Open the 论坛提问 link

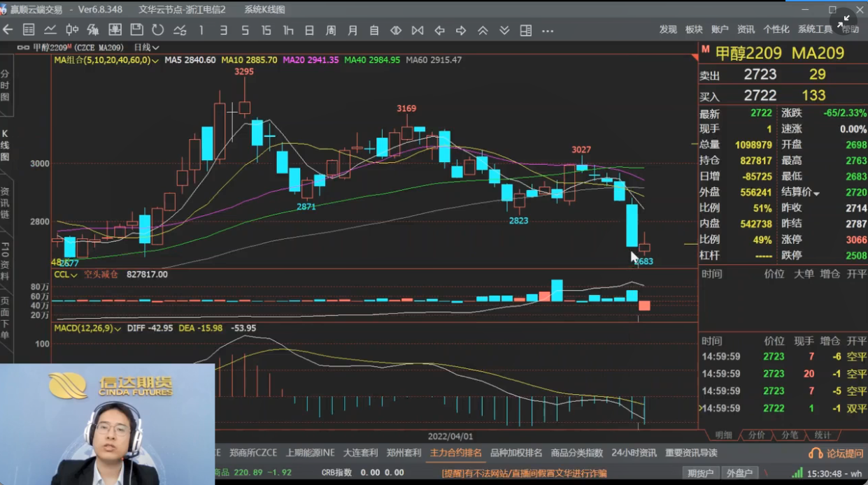837,454
